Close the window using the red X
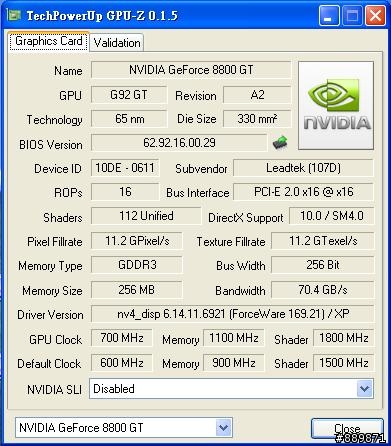The height and width of the screenshot is (446, 391). [375, 16]
